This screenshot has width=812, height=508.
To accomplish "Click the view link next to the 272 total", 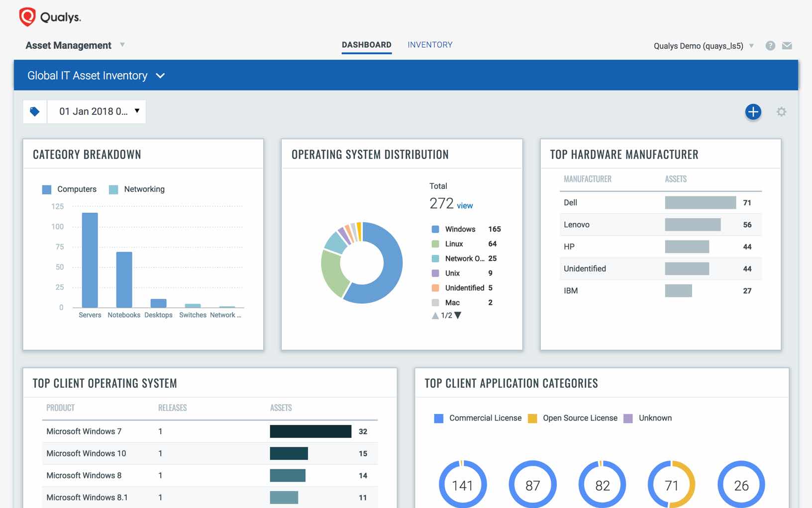I will [465, 205].
